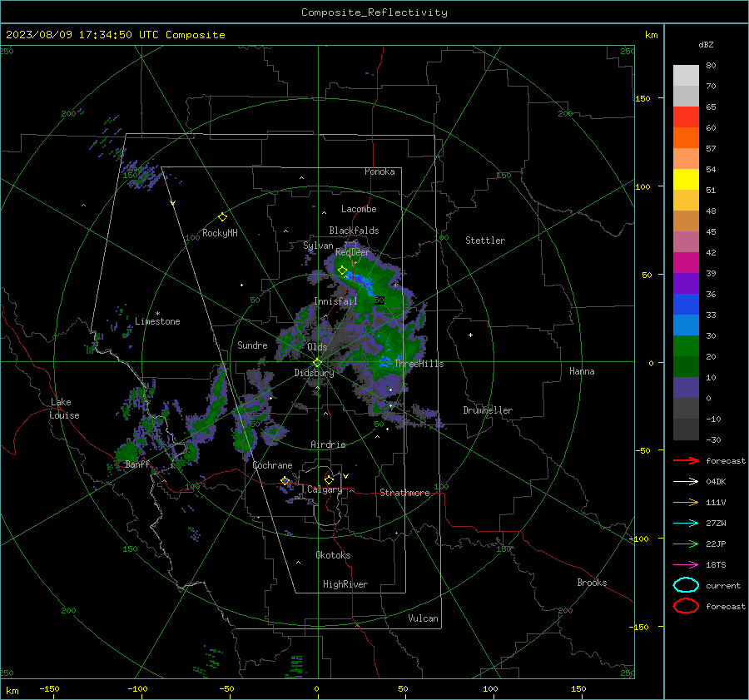The width and height of the screenshot is (749, 700).
Task: Click the yellow diamond marker near RedDeer
Action: [342, 271]
